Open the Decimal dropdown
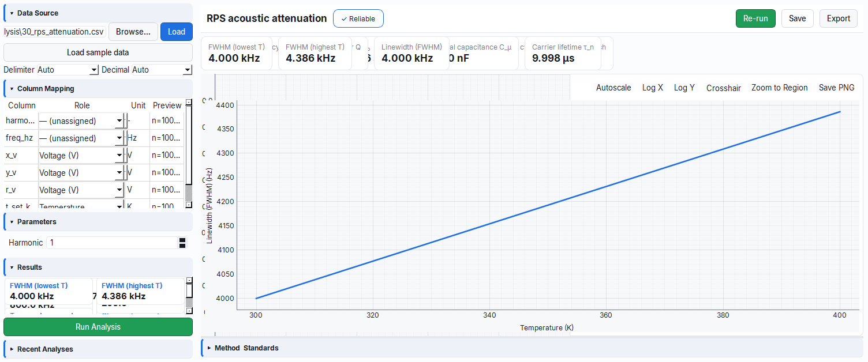Image resolution: width=868 pixels, height=362 pixels. 162,70
